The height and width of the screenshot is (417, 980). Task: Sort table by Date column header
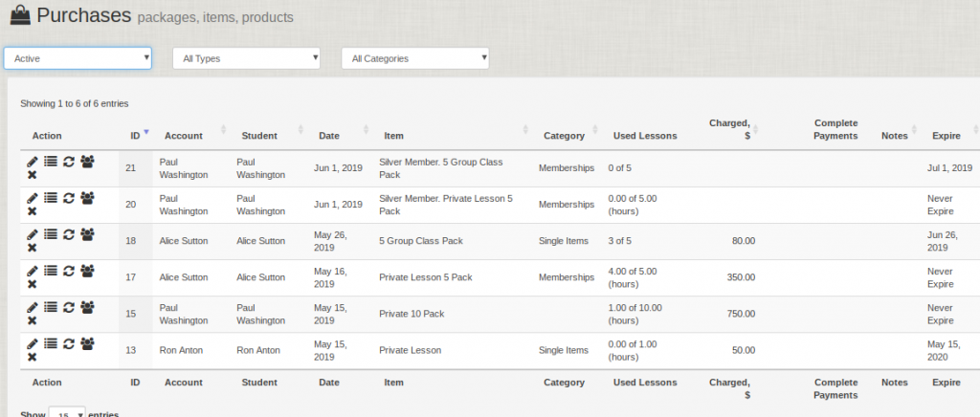pyautogui.click(x=328, y=136)
